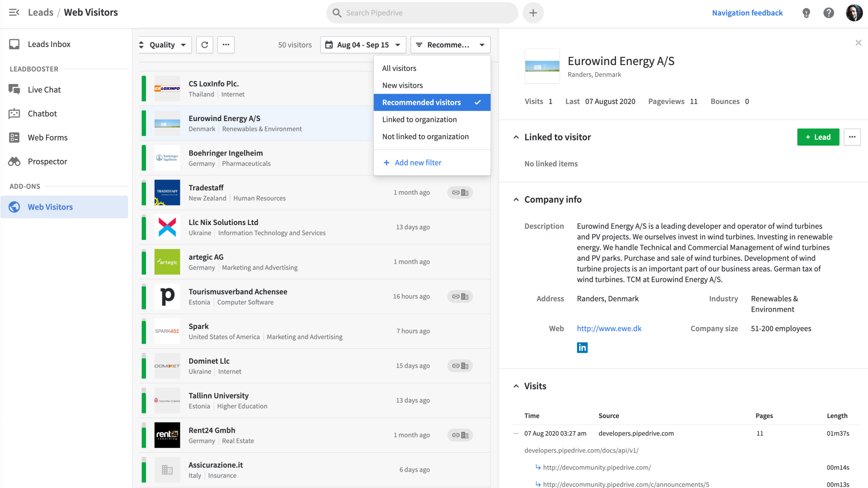Click the Rent24 logo thumbnail

167,435
